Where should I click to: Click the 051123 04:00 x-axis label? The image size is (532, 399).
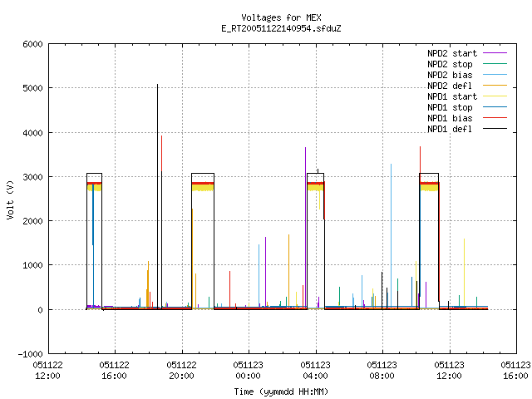pyautogui.click(x=315, y=371)
